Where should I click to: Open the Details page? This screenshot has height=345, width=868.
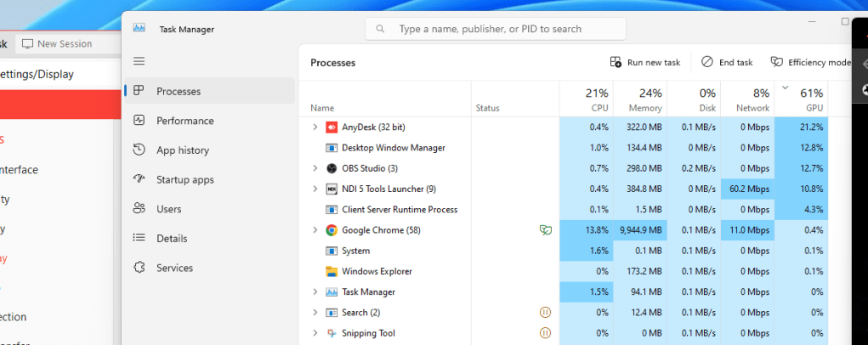point(209,238)
